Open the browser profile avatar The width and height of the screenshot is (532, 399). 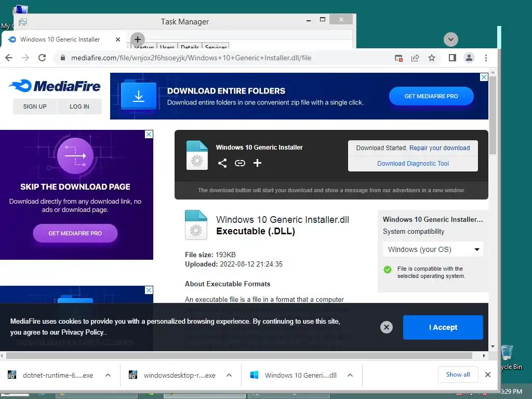[x=469, y=58]
